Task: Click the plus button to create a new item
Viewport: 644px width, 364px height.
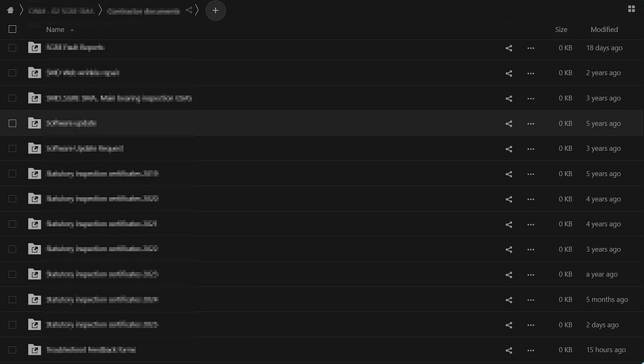Action: tap(216, 11)
